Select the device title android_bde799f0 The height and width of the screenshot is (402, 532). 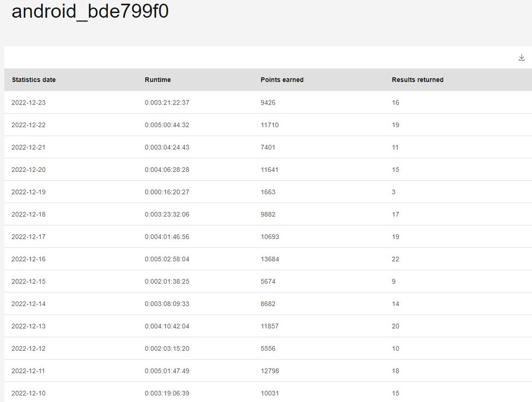[x=90, y=11]
